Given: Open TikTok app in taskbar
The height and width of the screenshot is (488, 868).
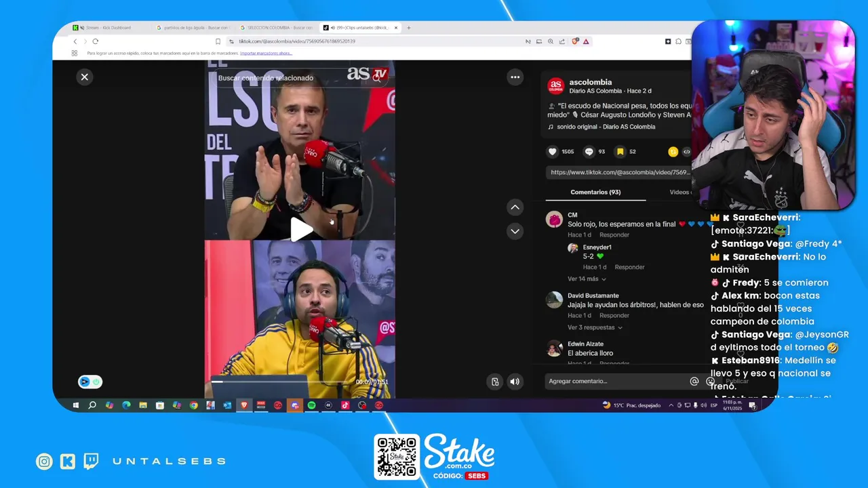Looking at the screenshot, I should coord(345,405).
